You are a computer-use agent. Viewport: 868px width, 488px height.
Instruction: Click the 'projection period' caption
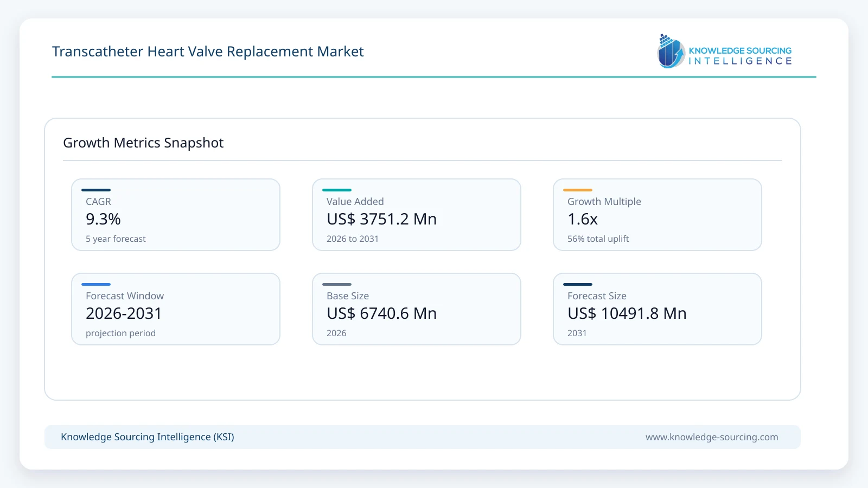pos(120,333)
